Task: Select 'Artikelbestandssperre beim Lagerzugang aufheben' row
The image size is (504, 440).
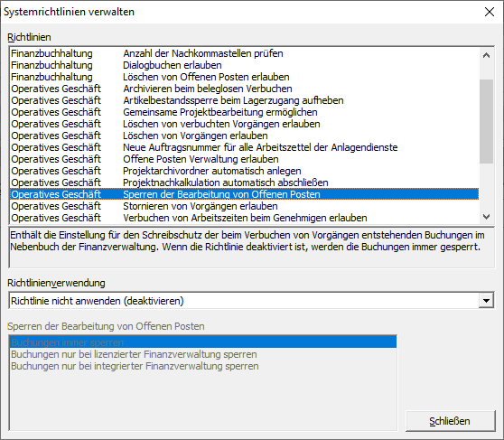Action: (244, 100)
